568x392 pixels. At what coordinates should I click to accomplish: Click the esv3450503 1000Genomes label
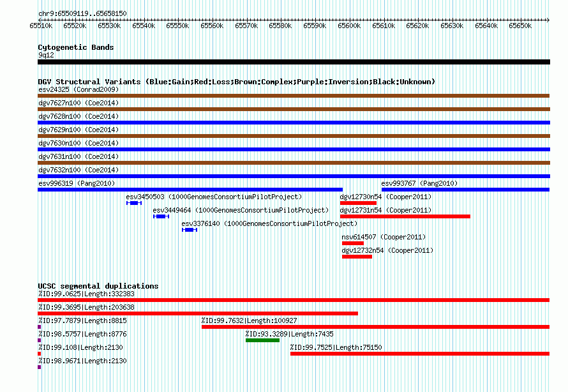(x=214, y=197)
